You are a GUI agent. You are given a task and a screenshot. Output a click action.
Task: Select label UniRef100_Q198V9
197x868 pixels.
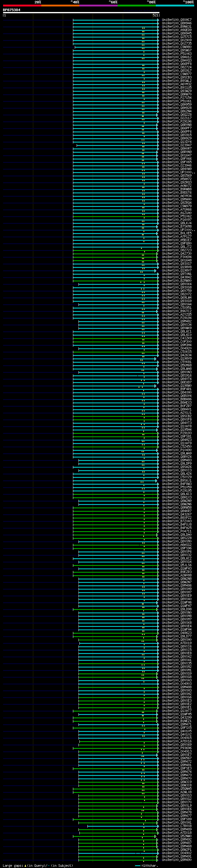click(x=177, y=359)
